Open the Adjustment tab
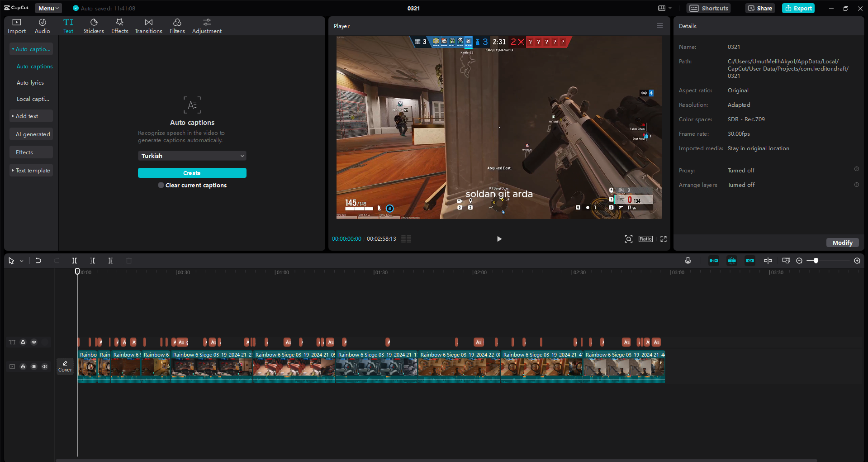The height and width of the screenshot is (462, 868). click(x=207, y=26)
